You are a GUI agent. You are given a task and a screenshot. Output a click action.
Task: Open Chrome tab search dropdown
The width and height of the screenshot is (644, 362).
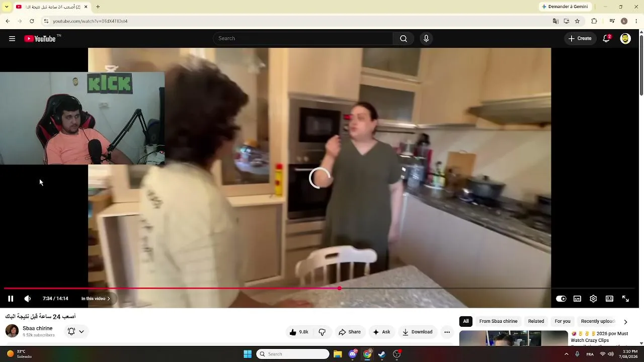pos(7,7)
